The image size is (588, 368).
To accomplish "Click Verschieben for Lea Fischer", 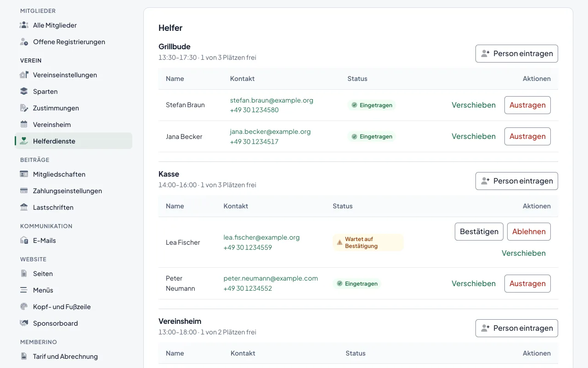I will 524,253.
